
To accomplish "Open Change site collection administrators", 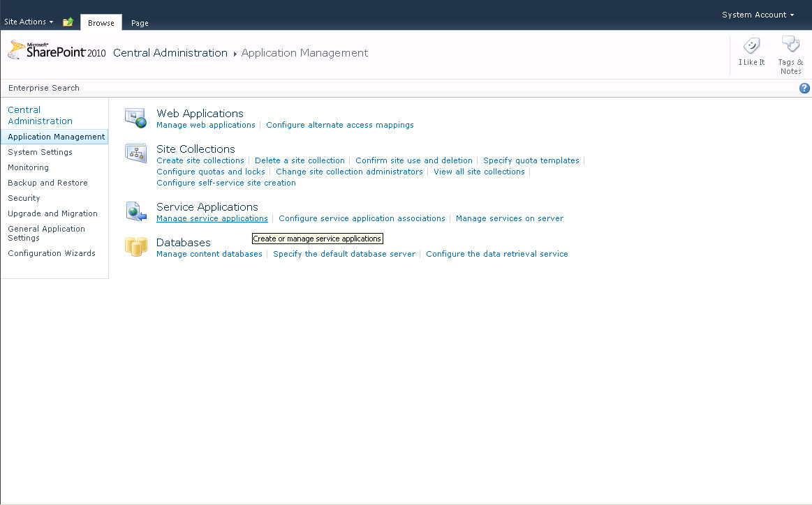I will pos(349,172).
